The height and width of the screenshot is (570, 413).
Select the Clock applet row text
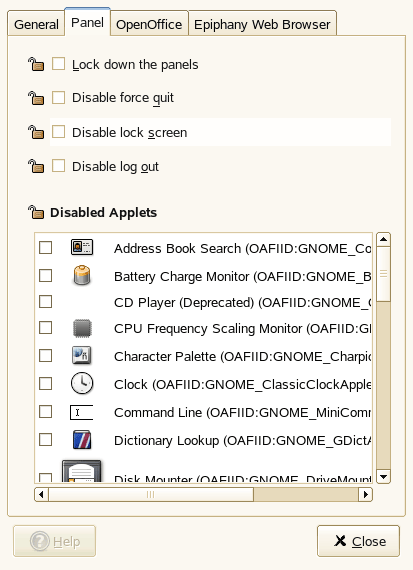(243, 384)
